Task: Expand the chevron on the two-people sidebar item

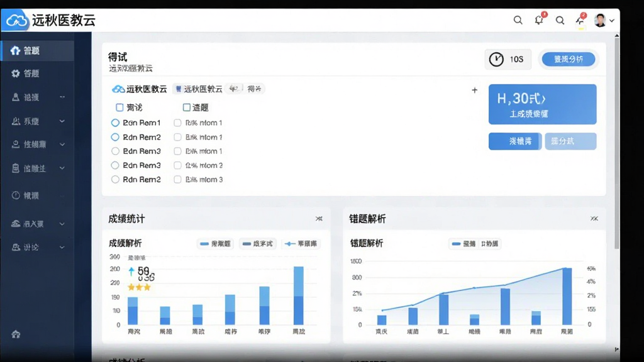Action: pos(62,121)
